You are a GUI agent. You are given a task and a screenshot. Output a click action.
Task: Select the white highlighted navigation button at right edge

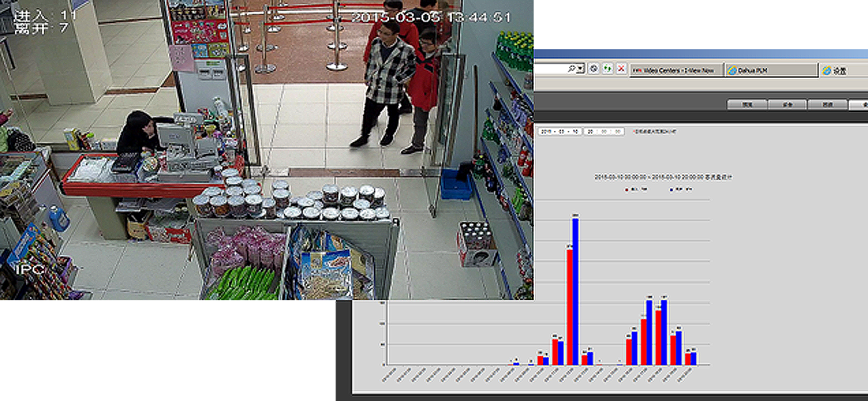(x=858, y=105)
